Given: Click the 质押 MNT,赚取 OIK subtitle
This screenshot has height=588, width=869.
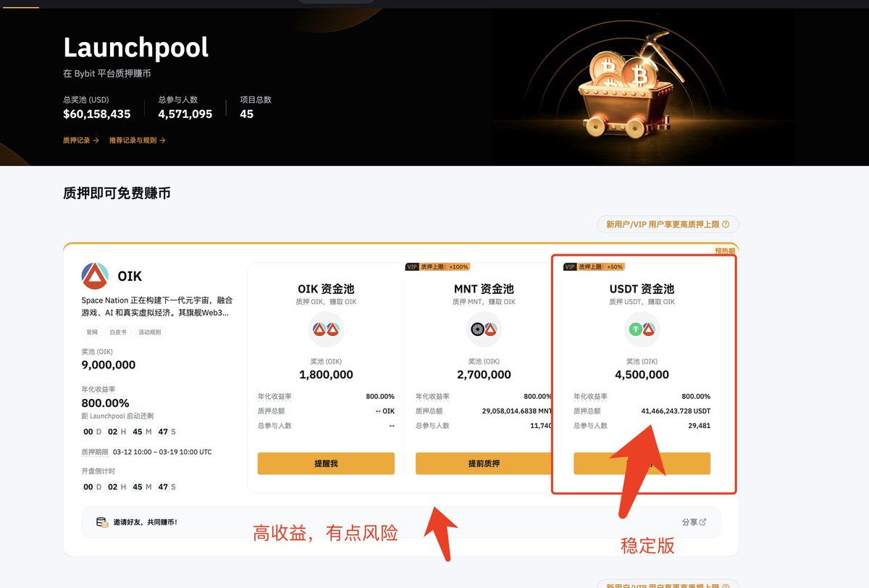Looking at the screenshot, I should 484,301.
